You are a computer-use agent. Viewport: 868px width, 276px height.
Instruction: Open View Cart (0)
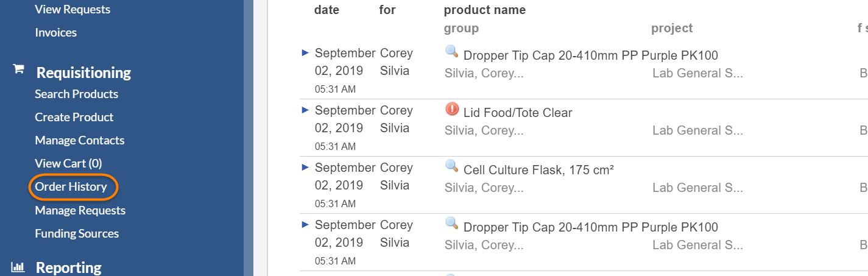pyautogui.click(x=68, y=163)
